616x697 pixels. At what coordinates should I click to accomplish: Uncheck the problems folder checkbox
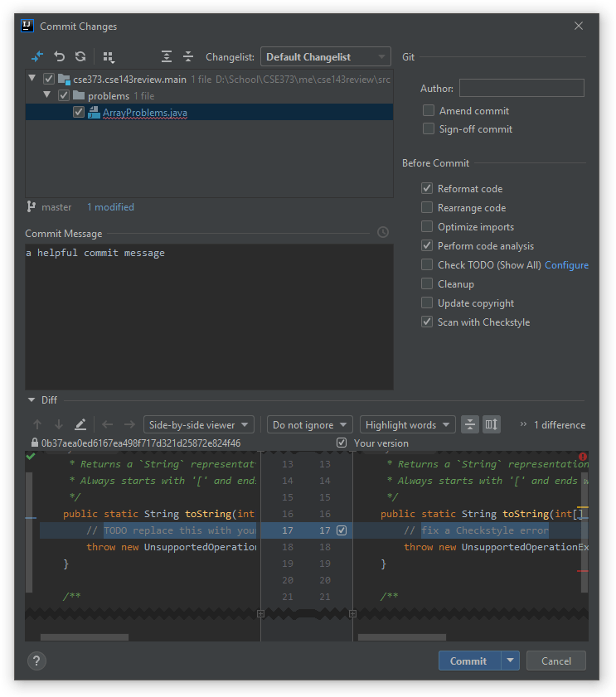[64, 95]
